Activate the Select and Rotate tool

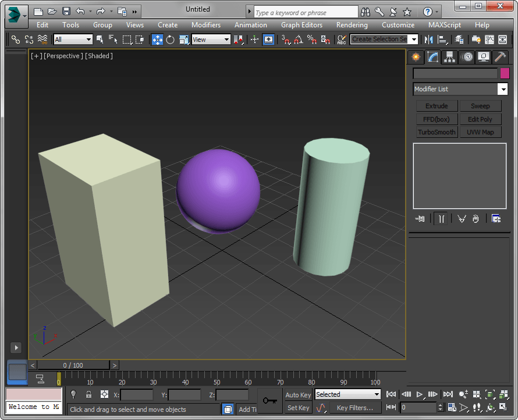pyautogui.click(x=171, y=40)
